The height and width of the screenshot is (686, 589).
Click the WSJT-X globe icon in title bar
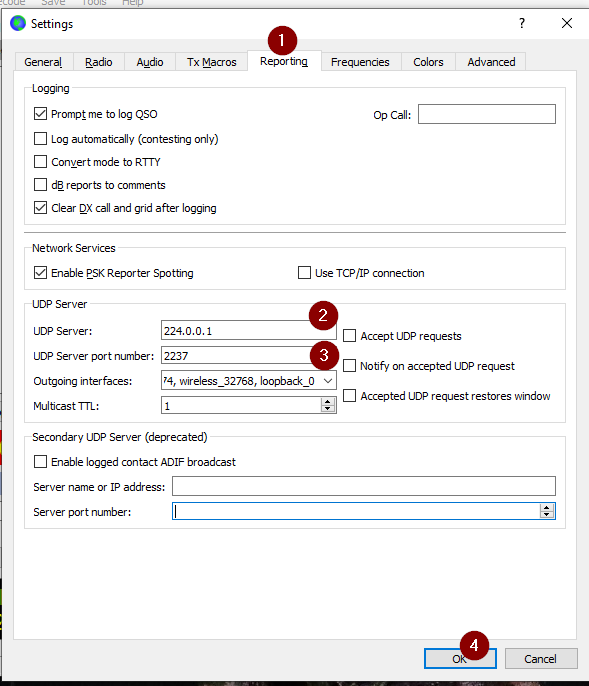pos(18,23)
